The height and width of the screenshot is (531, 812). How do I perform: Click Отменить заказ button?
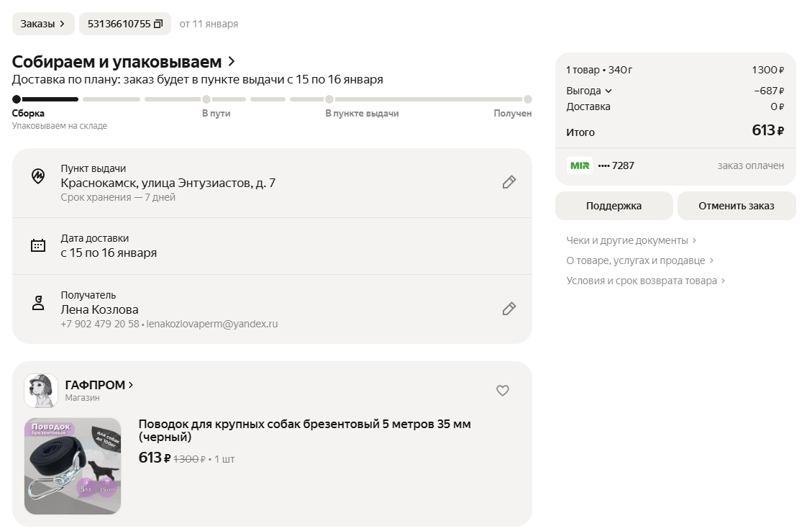[736, 206]
